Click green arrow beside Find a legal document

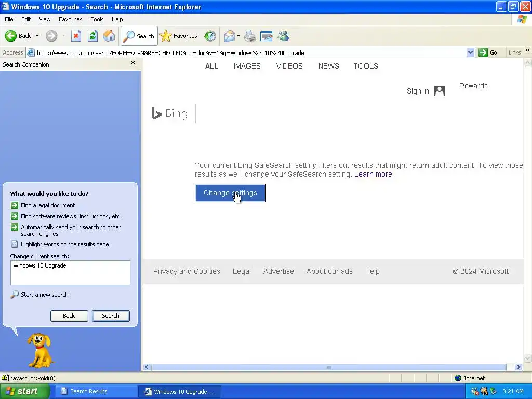click(14, 205)
